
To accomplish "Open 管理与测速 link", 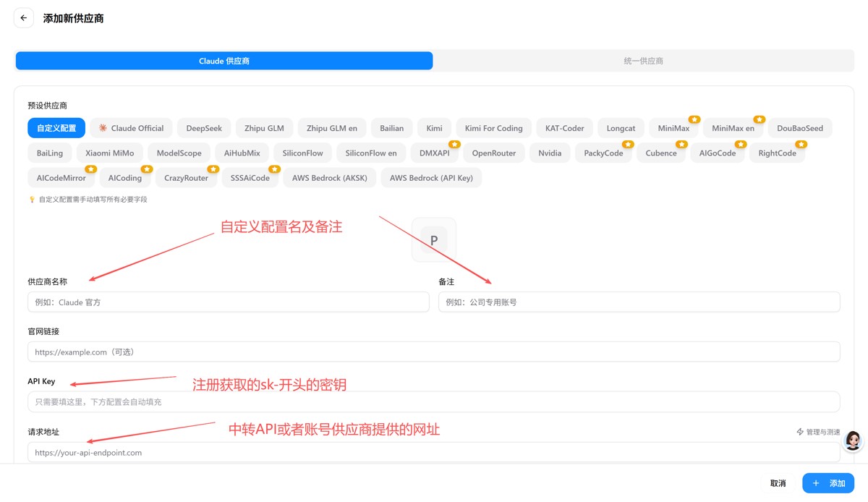I will click(819, 432).
